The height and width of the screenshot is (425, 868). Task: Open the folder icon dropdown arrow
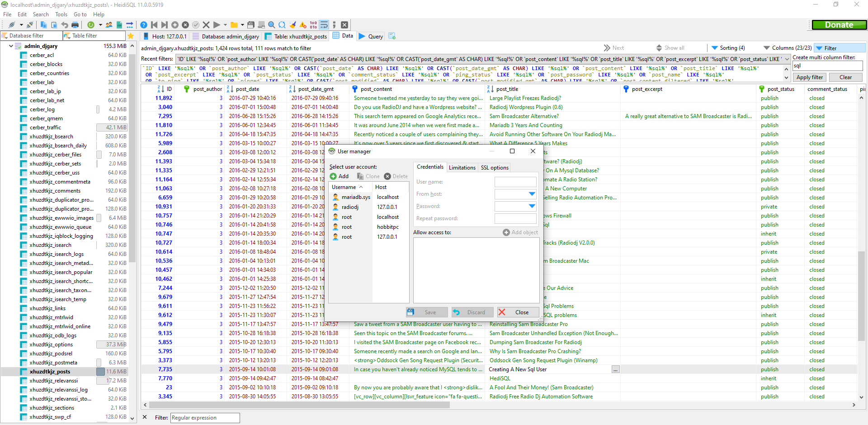[x=242, y=25]
